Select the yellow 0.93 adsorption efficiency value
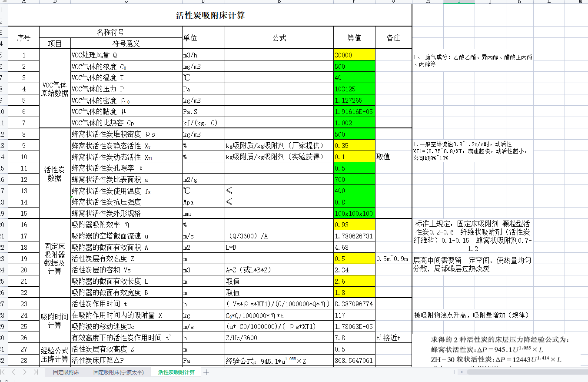588x382 pixels. point(354,225)
